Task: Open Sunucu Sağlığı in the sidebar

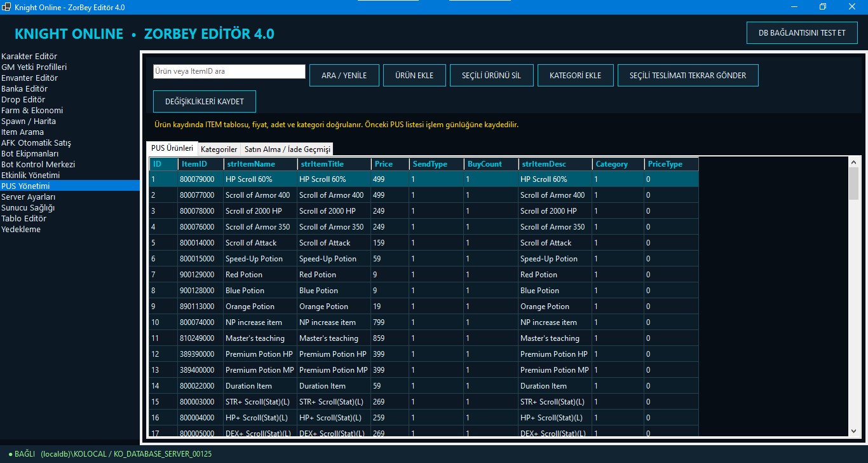Action: [x=70, y=208]
